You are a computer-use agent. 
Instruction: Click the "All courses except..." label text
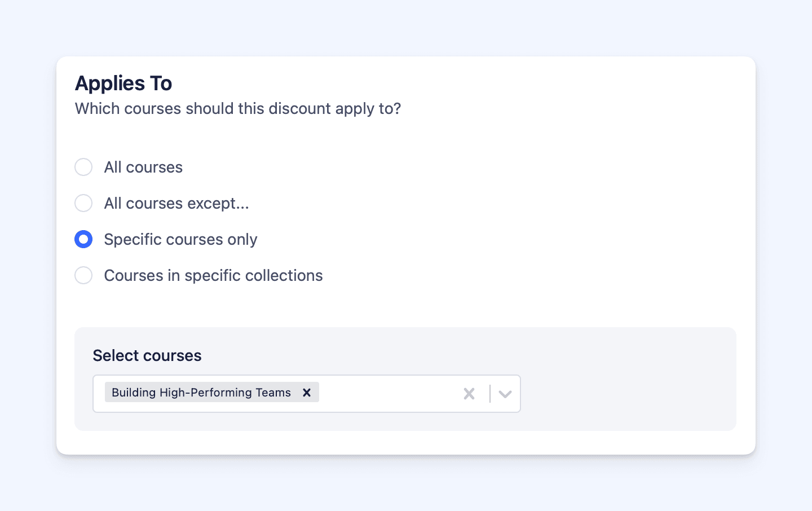[176, 203]
